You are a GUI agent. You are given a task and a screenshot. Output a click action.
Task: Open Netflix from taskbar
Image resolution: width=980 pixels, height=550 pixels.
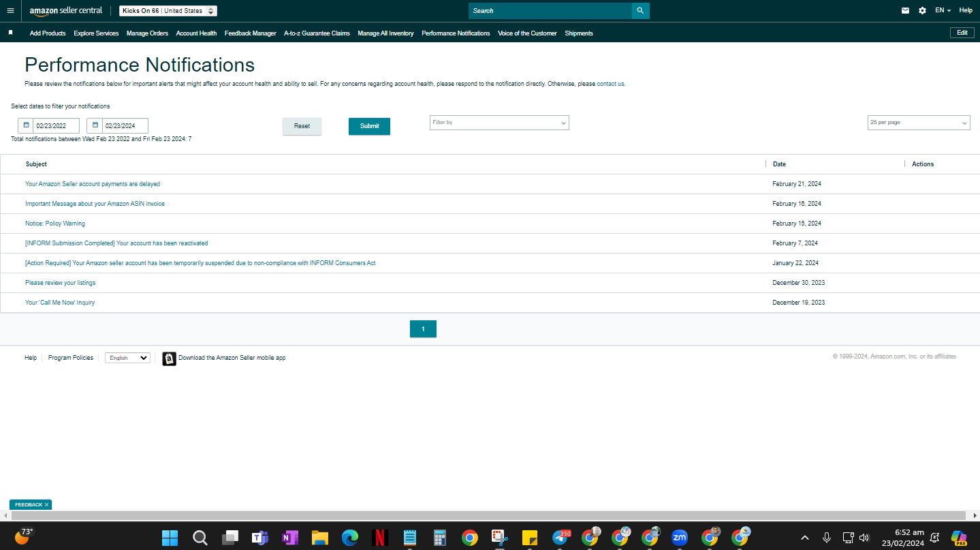380,538
